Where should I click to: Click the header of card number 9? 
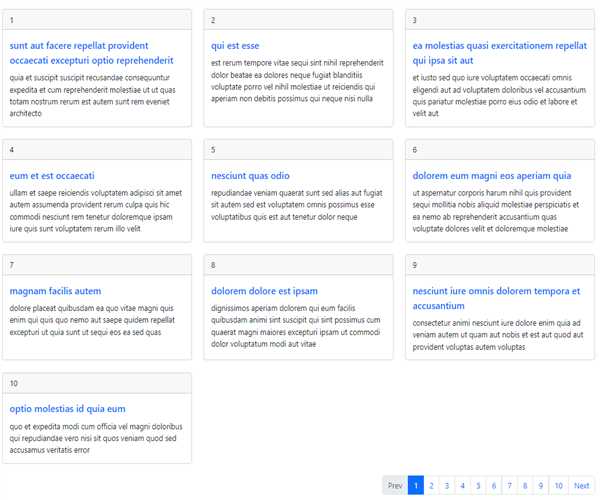(x=499, y=265)
